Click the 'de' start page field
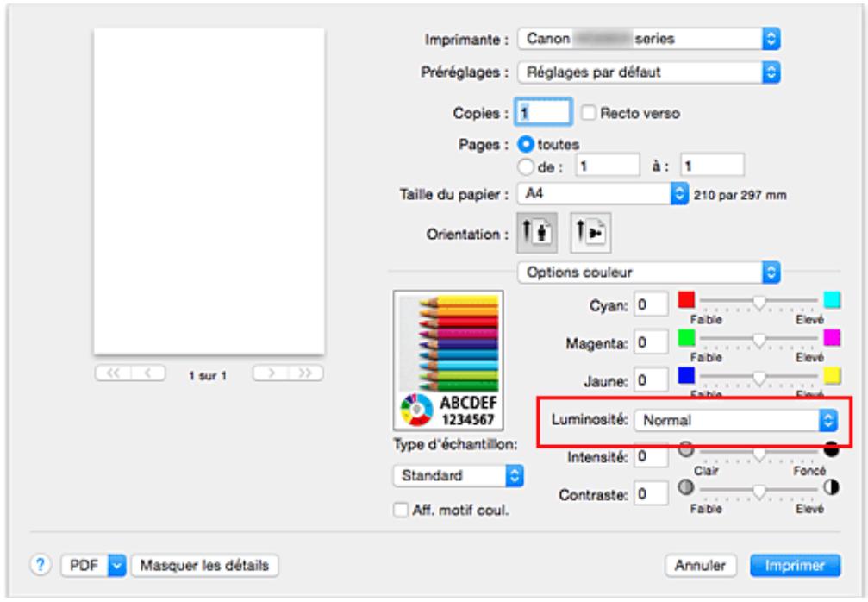The image size is (868, 602). [x=608, y=166]
